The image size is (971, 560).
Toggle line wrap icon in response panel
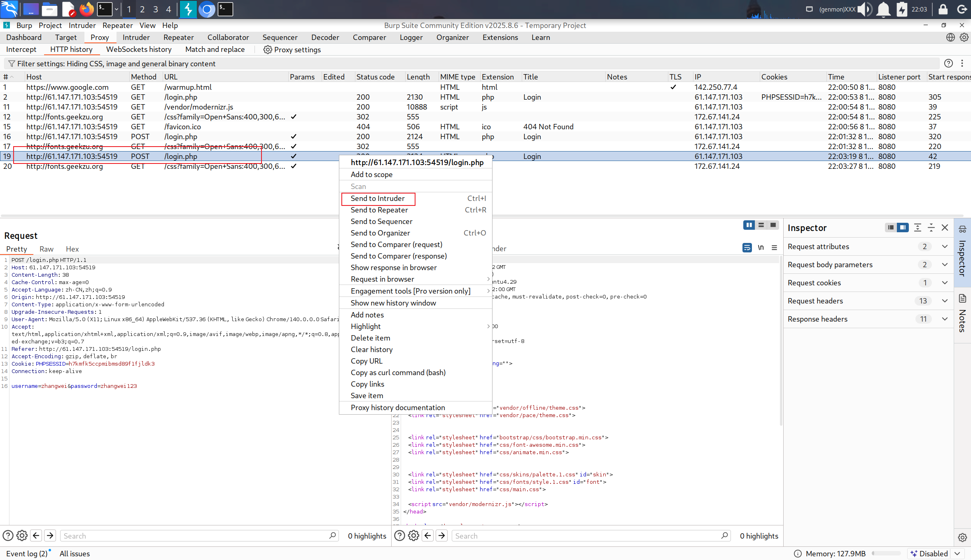pos(747,247)
